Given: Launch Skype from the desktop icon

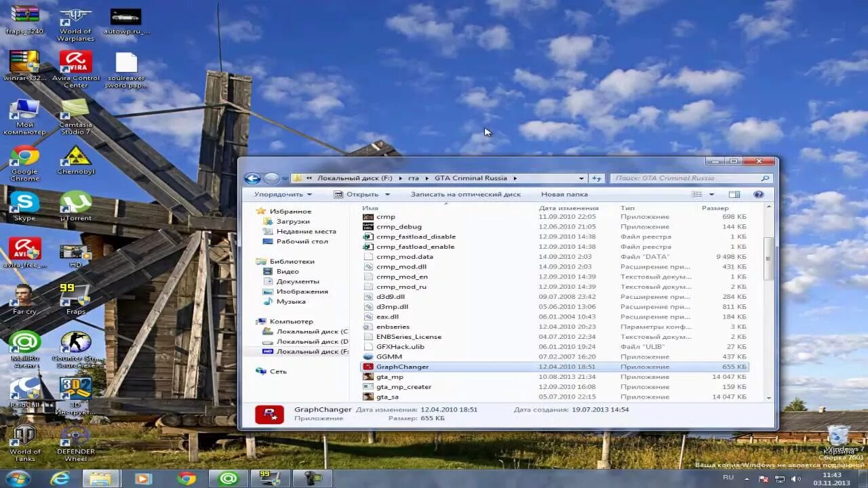Looking at the screenshot, I should 24,207.
